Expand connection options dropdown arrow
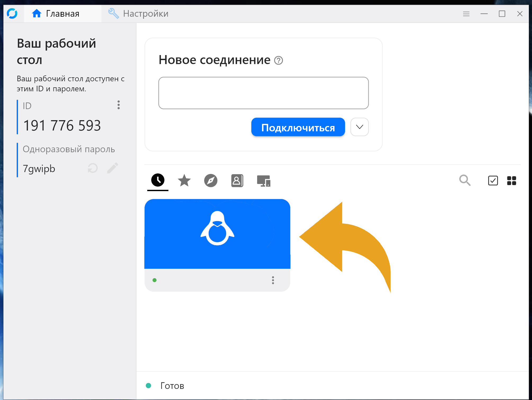This screenshot has width=532, height=400. point(359,127)
